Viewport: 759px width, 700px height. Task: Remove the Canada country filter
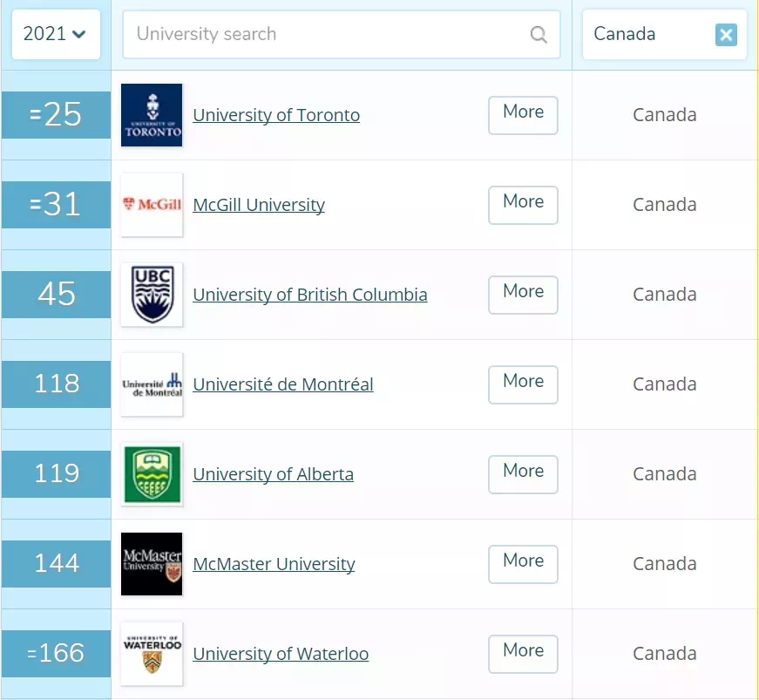725,35
